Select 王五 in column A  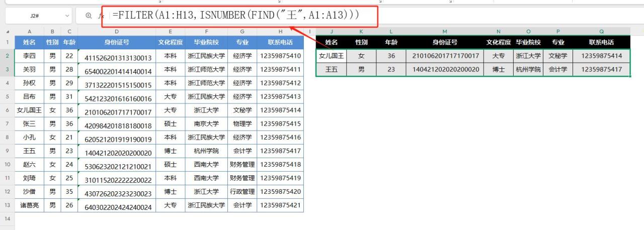click(29, 151)
